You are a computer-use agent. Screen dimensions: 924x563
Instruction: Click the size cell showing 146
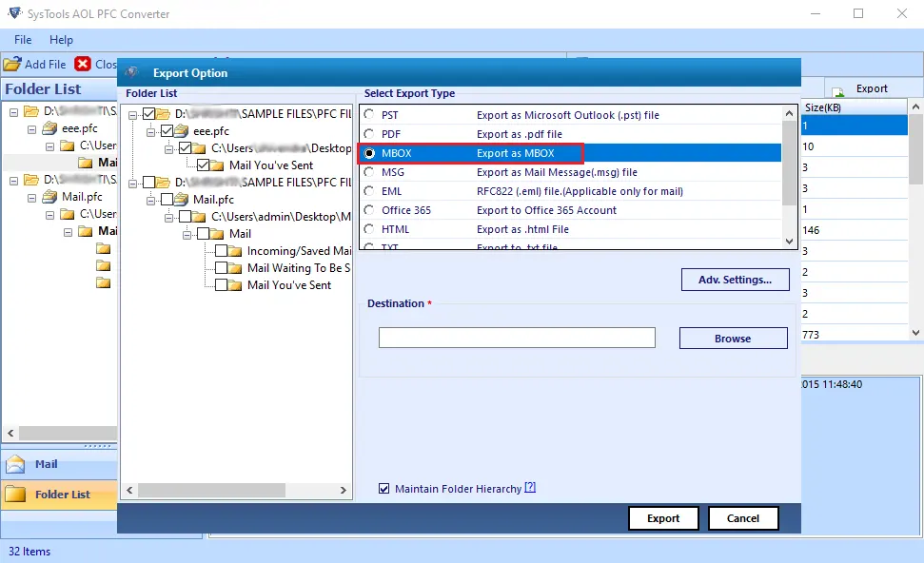coord(855,230)
